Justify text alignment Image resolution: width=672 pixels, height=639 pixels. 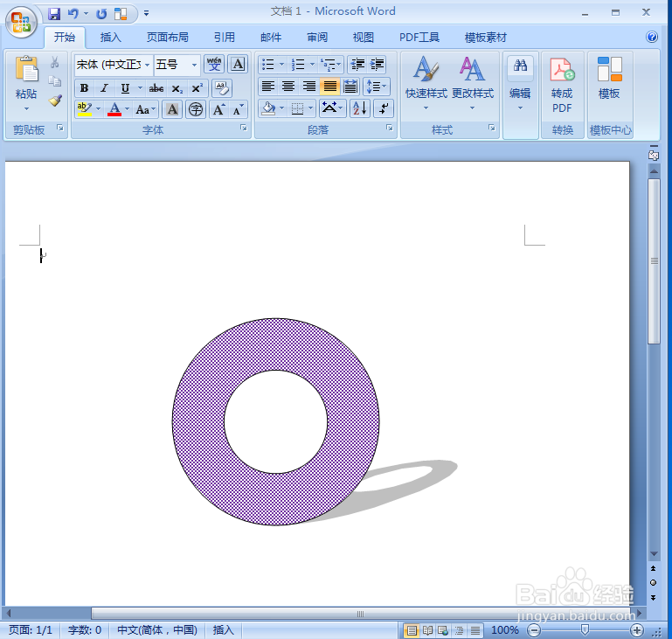[x=329, y=87]
